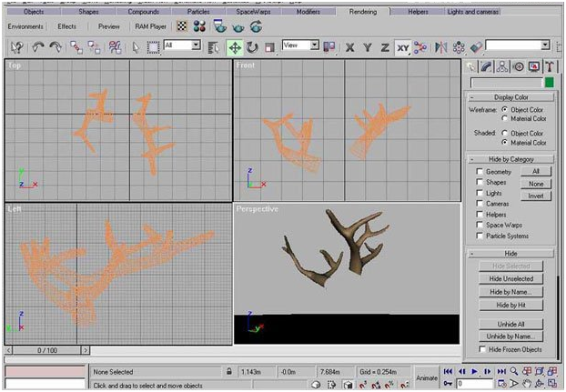Click the Array tool icon
The image size is (566, 392).
(x=459, y=47)
